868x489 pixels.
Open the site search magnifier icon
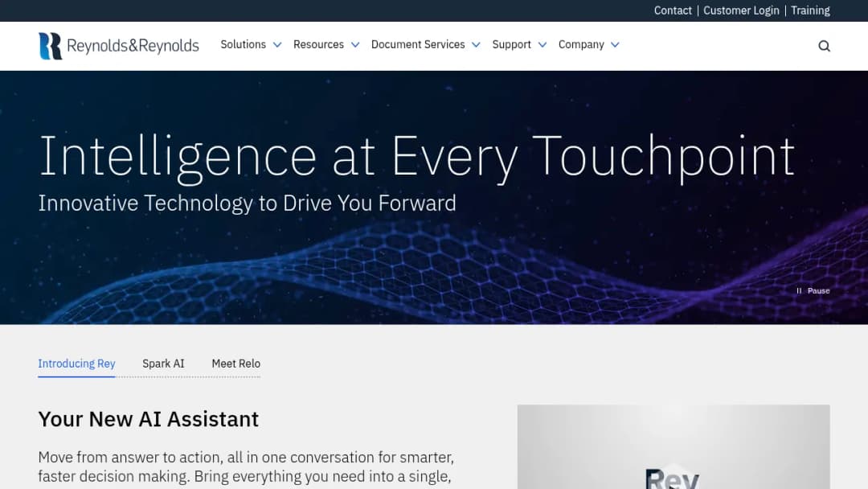[x=824, y=46]
